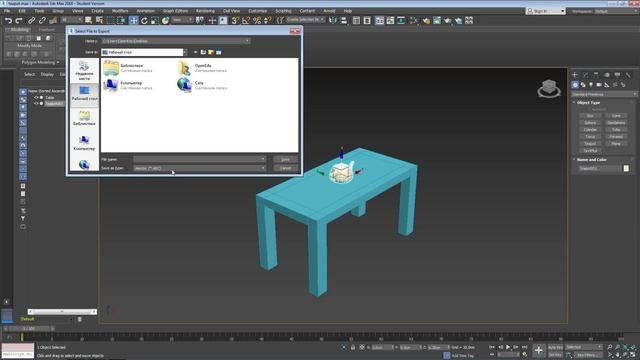The image size is (640, 360).
Task: Toggle the Percent Snap button
Action: (x=257, y=20)
